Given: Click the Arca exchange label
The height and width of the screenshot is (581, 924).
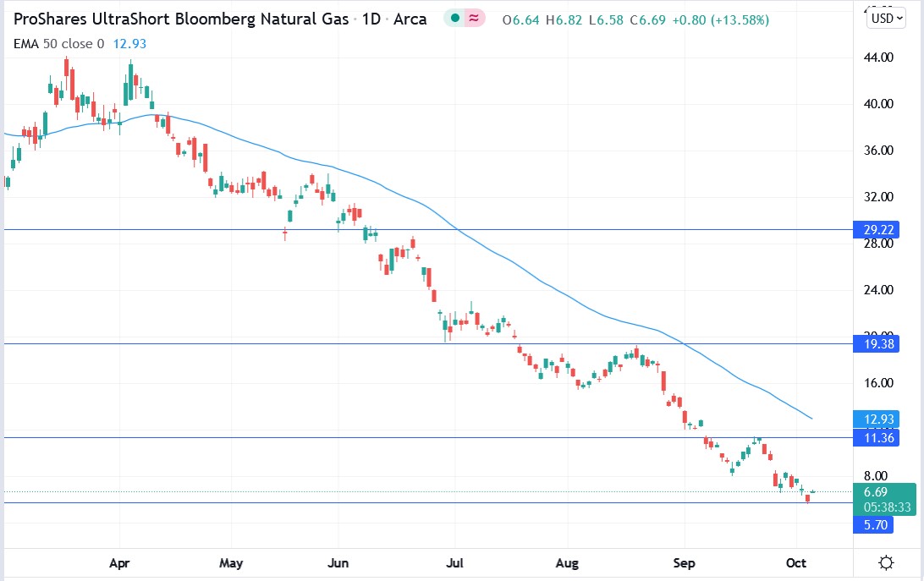Looking at the screenshot, I should 410,19.
